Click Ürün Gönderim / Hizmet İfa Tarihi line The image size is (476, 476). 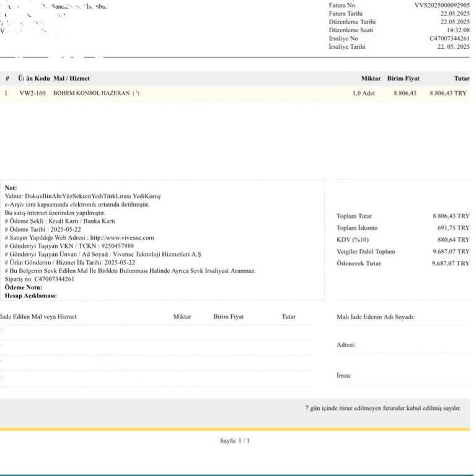[70, 263]
